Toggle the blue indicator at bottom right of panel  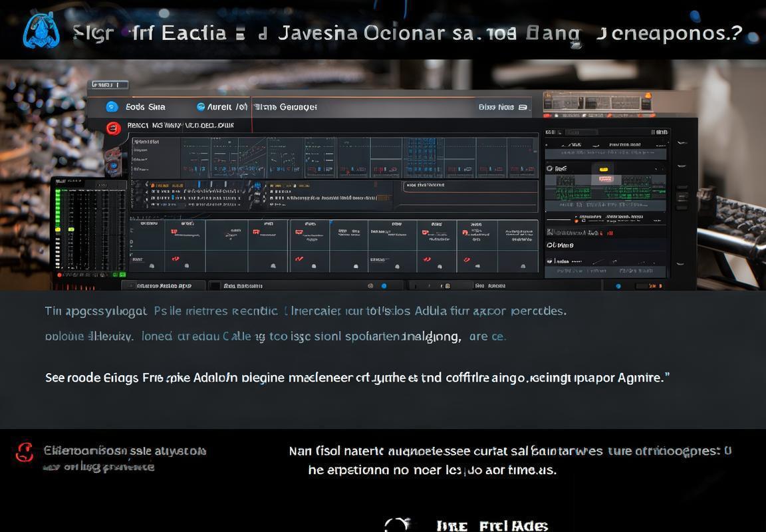(618, 286)
